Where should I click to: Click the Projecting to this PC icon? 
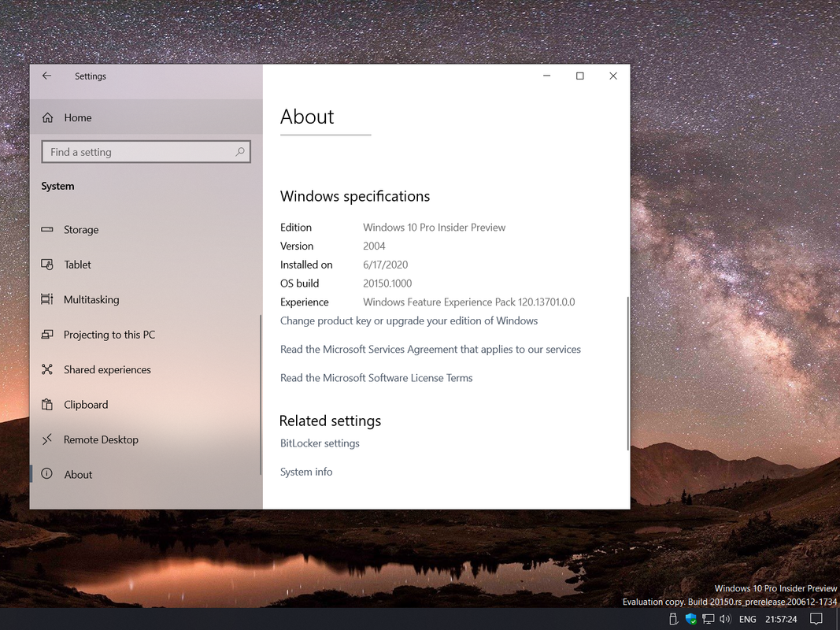pos(47,335)
